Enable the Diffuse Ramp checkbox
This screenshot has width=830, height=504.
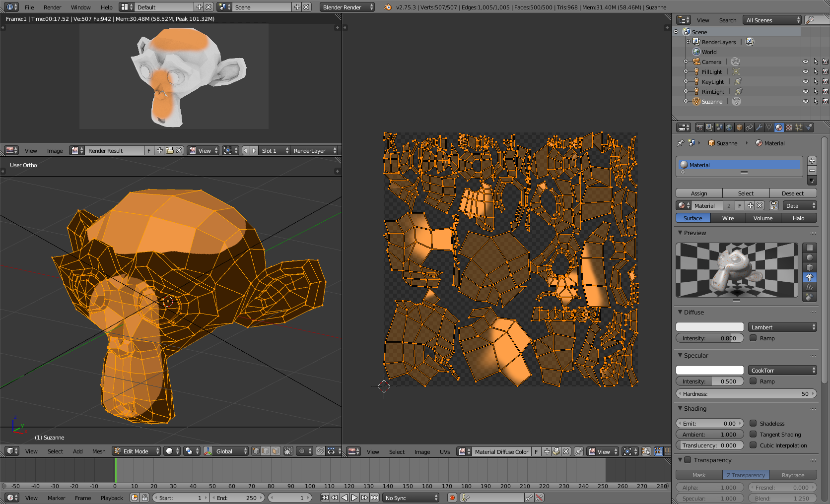753,338
